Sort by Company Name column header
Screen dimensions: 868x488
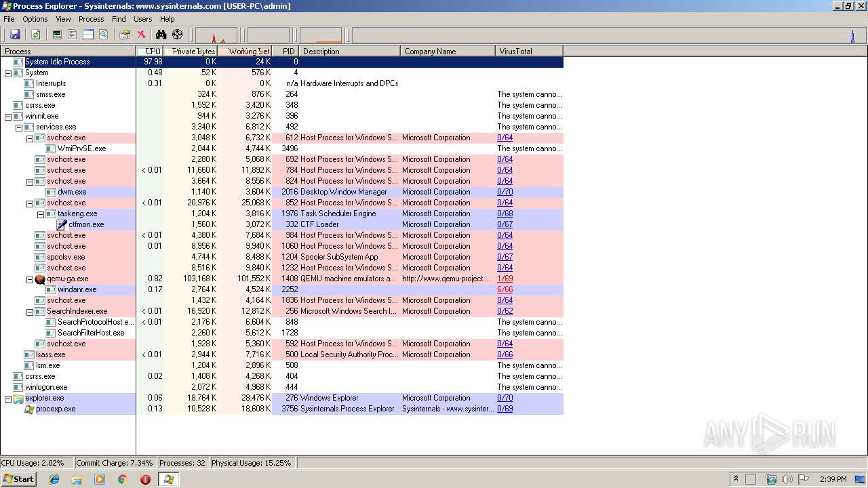[x=448, y=51]
